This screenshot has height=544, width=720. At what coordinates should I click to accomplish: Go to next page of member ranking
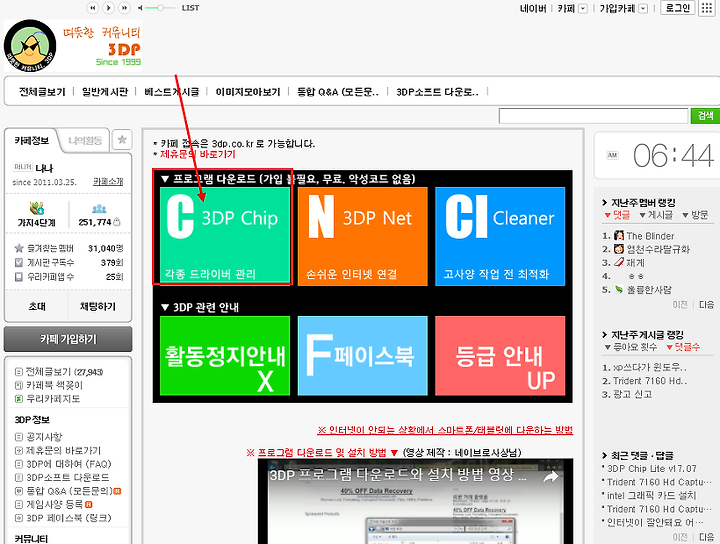706,304
